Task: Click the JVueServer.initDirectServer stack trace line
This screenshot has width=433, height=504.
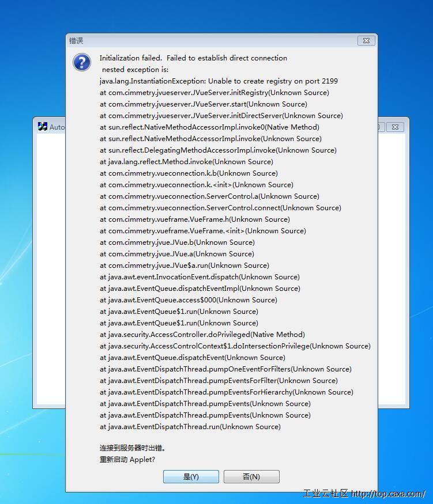Action: click(221, 116)
